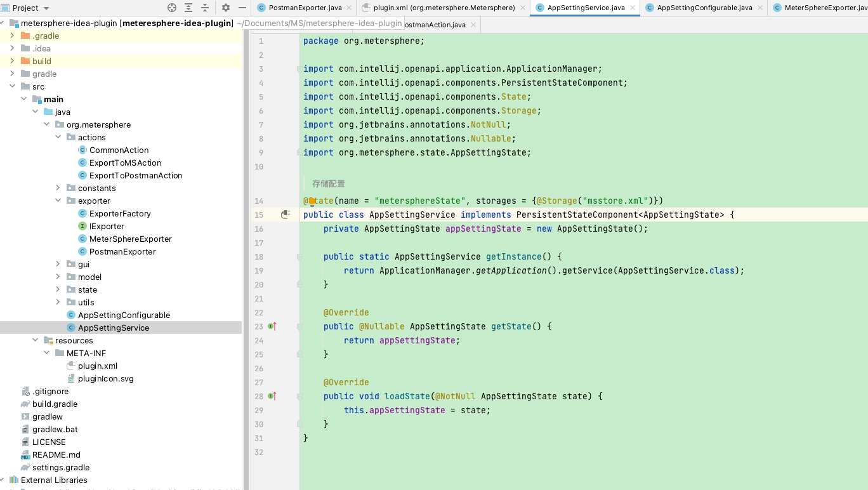The image size is (868, 490).
Task: Open the Project view dropdown
Action: pos(46,8)
